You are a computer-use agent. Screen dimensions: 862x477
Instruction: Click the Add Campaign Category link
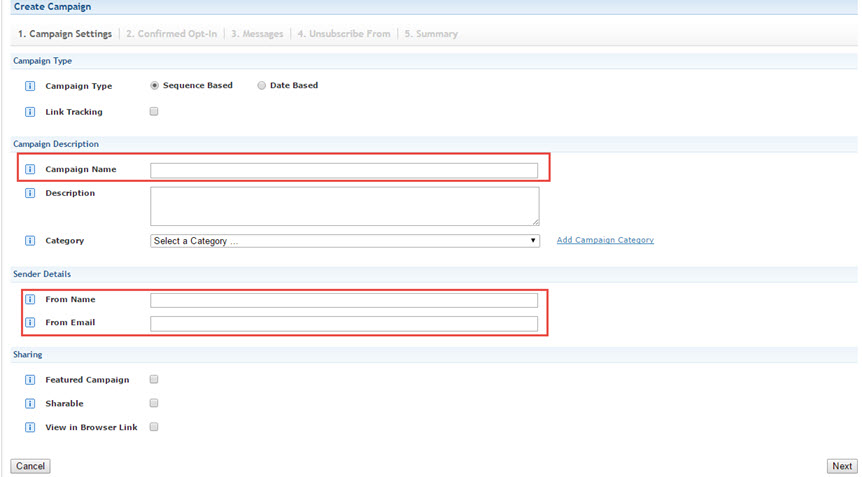click(605, 240)
